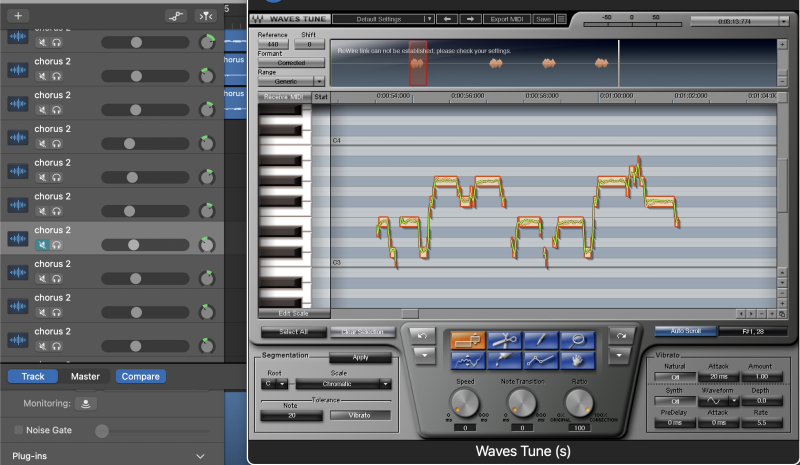
Task: Click the Shift 0 value field
Action: (309, 44)
